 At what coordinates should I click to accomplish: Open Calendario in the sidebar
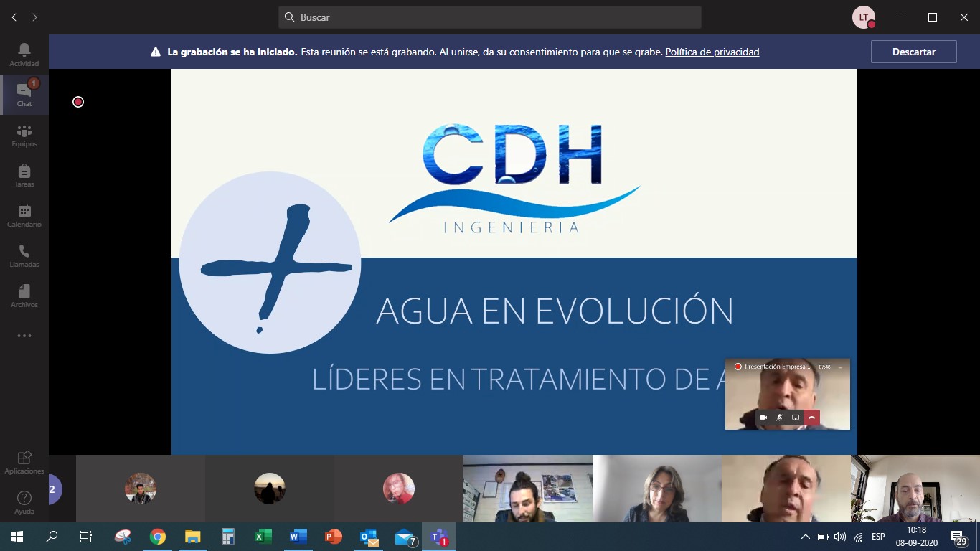coord(24,215)
